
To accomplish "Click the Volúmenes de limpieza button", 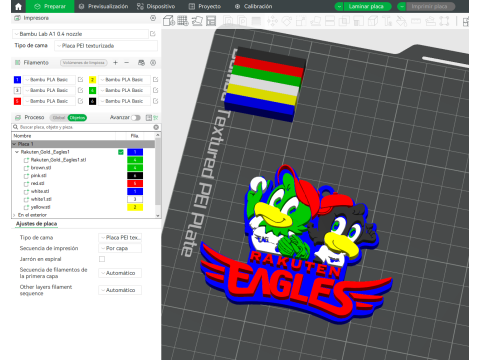I will coord(84,62).
